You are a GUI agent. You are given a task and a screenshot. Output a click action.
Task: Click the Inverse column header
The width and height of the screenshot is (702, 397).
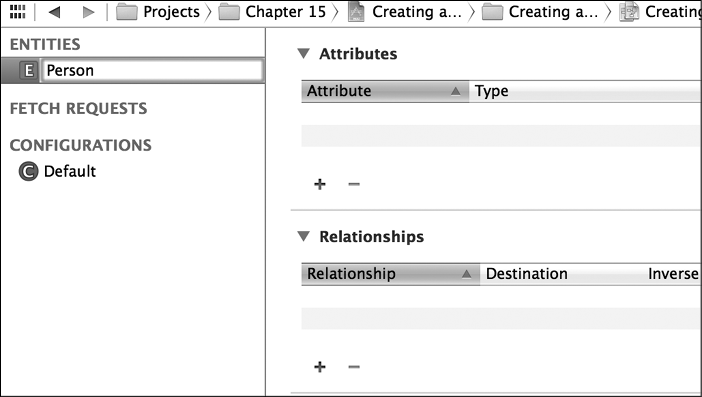click(x=673, y=274)
